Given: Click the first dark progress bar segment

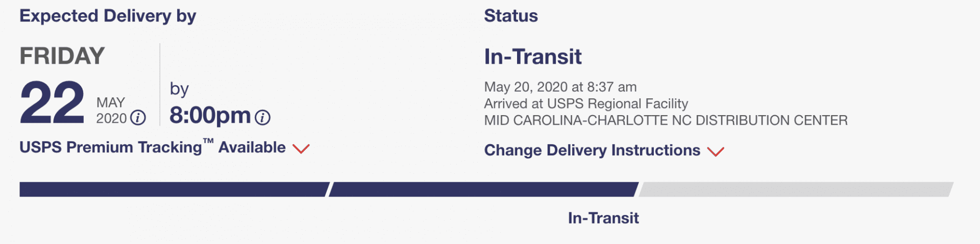Looking at the screenshot, I should [174, 189].
